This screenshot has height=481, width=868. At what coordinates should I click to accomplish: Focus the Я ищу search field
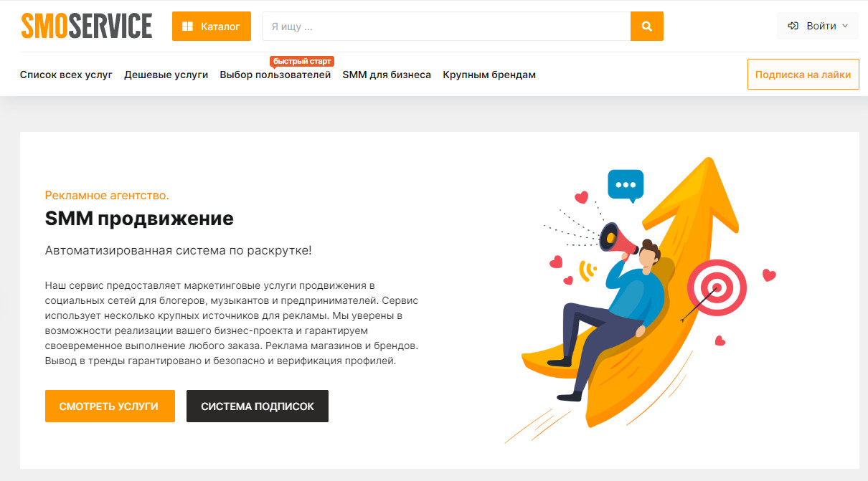(x=446, y=27)
